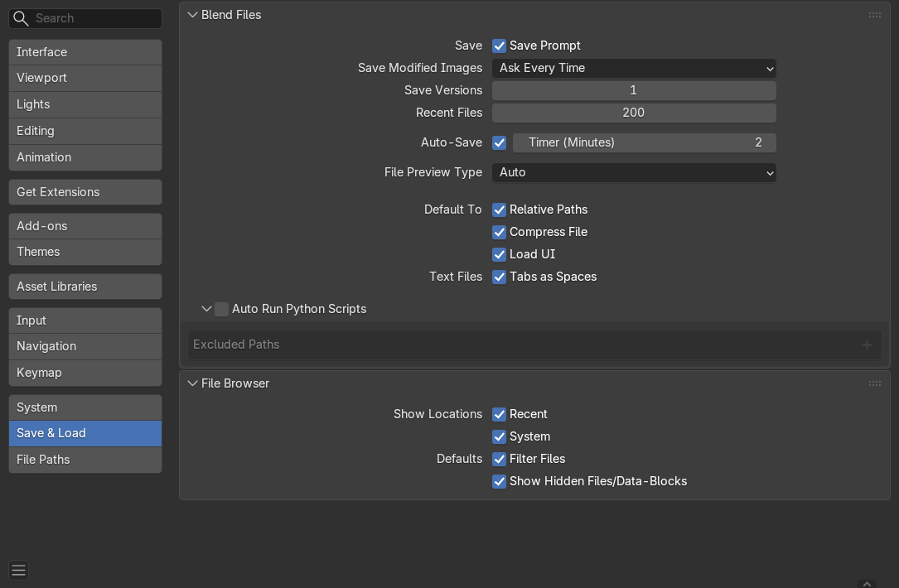Switch to Navigation preferences
Screen dimensions: 899x588
point(85,346)
